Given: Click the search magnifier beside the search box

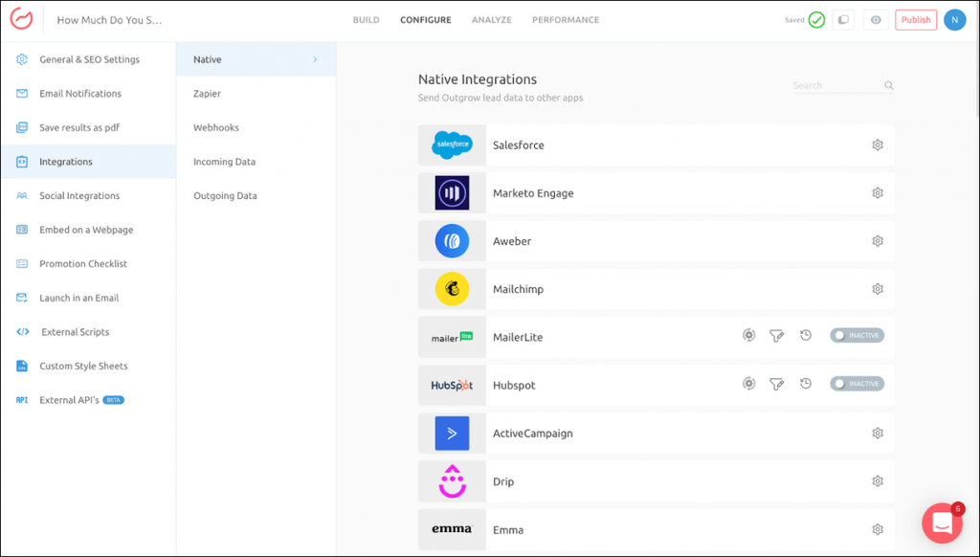Looking at the screenshot, I should [x=888, y=85].
